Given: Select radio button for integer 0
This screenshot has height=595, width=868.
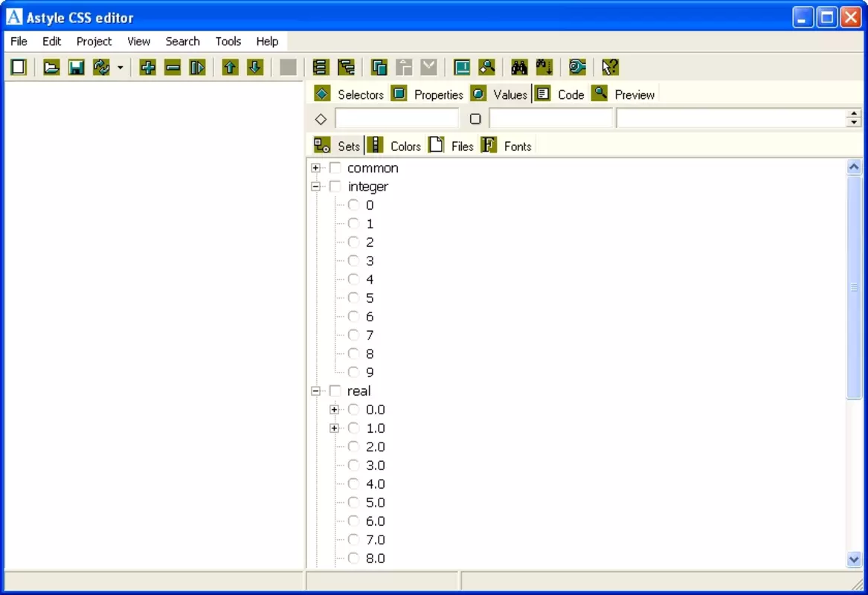Looking at the screenshot, I should click(x=354, y=205).
